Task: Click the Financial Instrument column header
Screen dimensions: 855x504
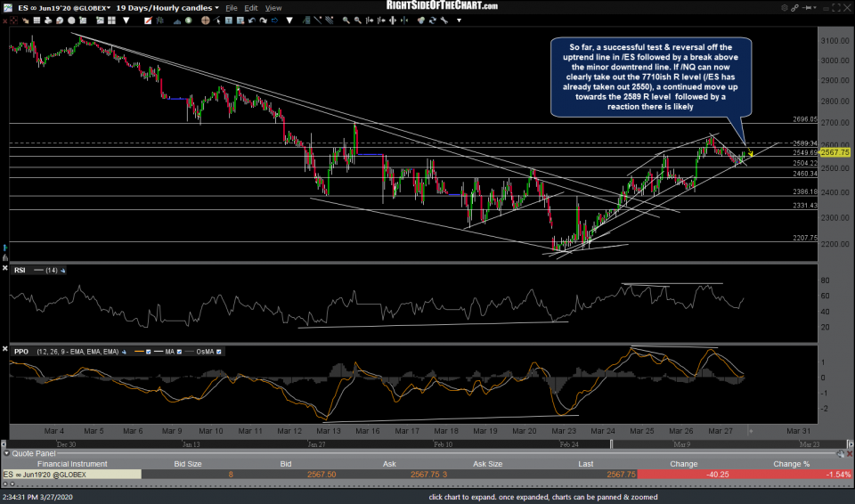Action: (x=72, y=464)
